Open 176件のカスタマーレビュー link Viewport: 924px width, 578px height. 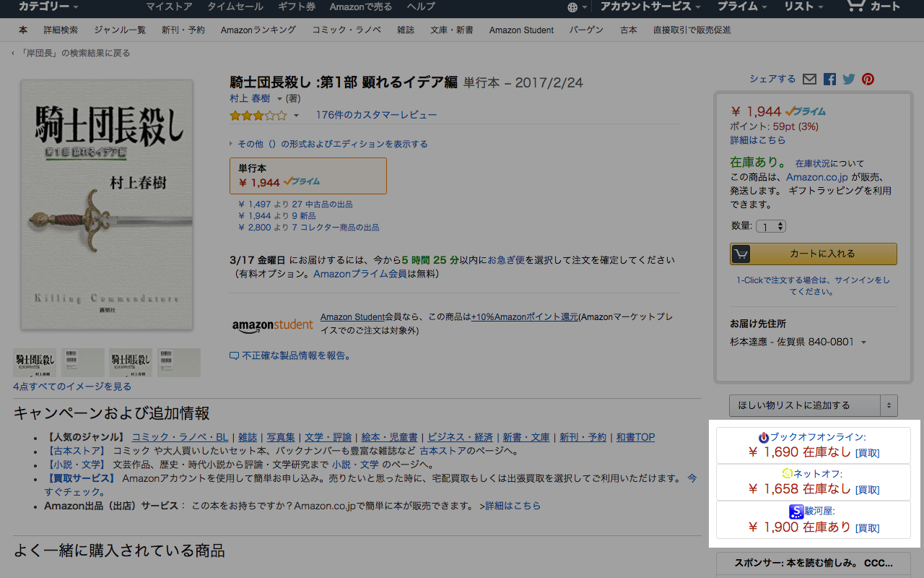click(376, 115)
